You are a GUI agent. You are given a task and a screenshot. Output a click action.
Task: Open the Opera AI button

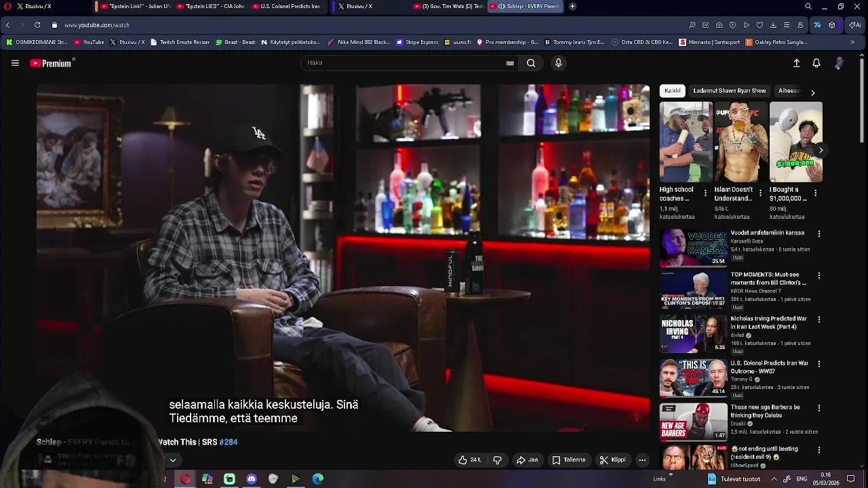[x=855, y=25]
